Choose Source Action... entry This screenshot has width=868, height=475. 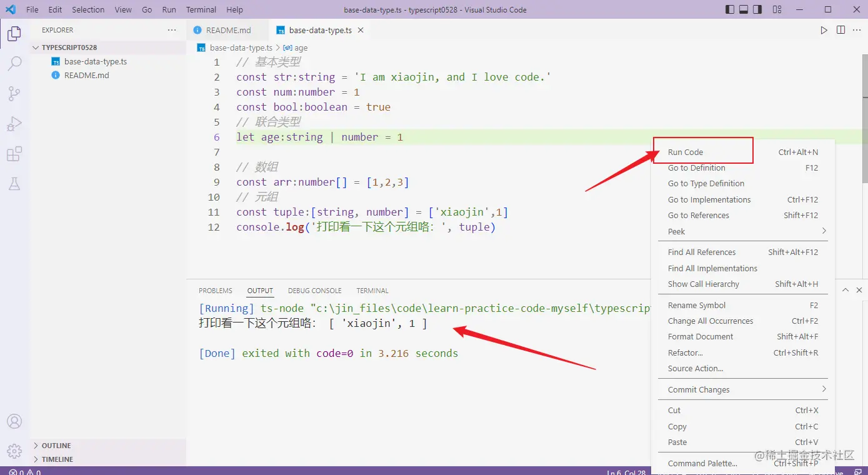743,368
